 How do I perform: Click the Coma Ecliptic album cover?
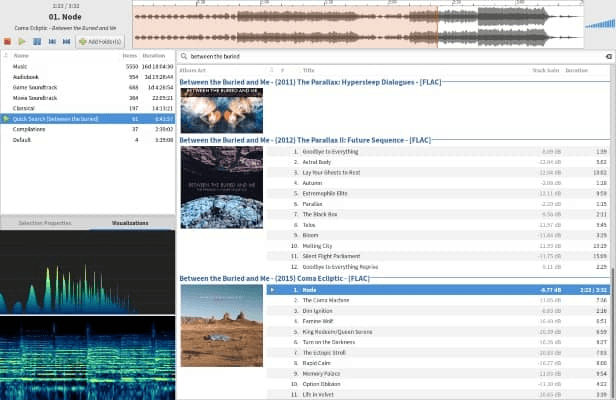coord(222,326)
